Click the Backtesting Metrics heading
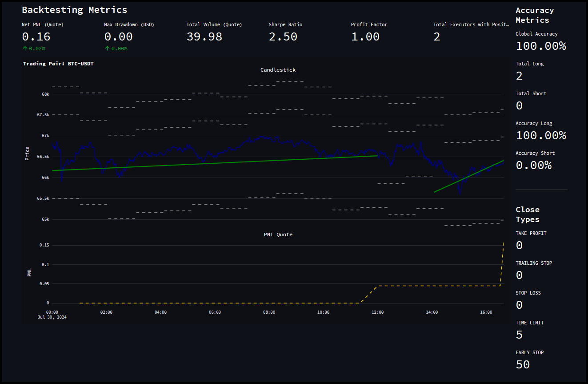 [x=75, y=10]
